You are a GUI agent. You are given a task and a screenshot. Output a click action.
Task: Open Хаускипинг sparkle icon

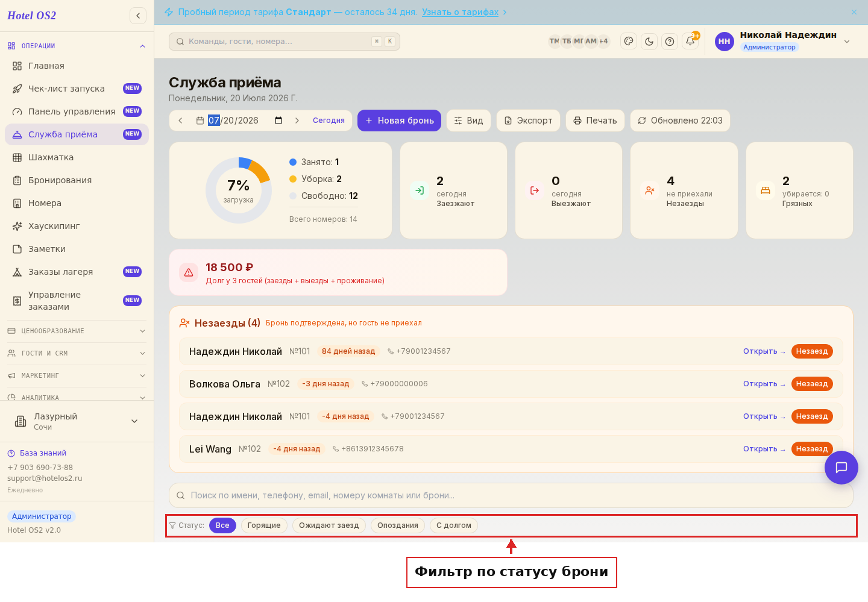tap(17, 226)
